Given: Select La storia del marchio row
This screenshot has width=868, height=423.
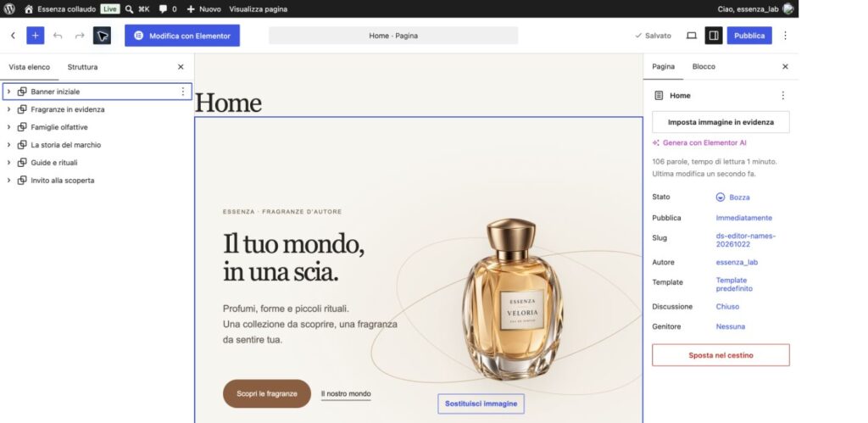Looking at the screenshot, I should pyautogui.click(x=97, y=144).
